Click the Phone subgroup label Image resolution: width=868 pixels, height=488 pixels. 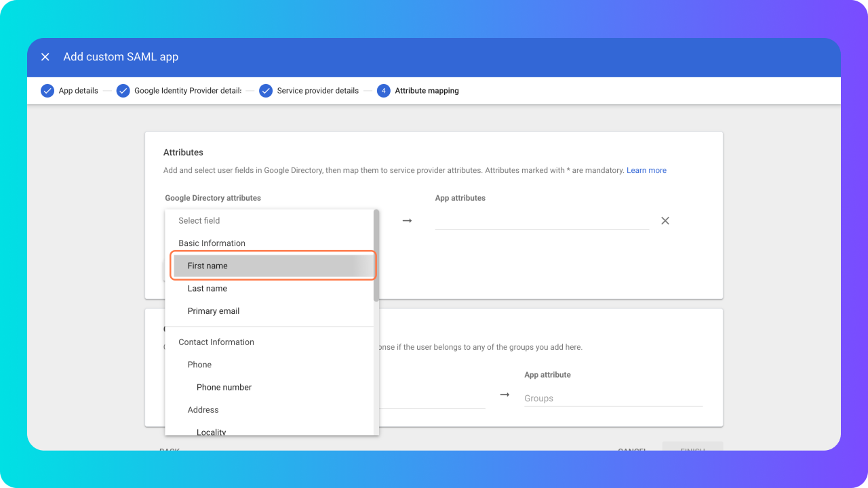point(199,365)
